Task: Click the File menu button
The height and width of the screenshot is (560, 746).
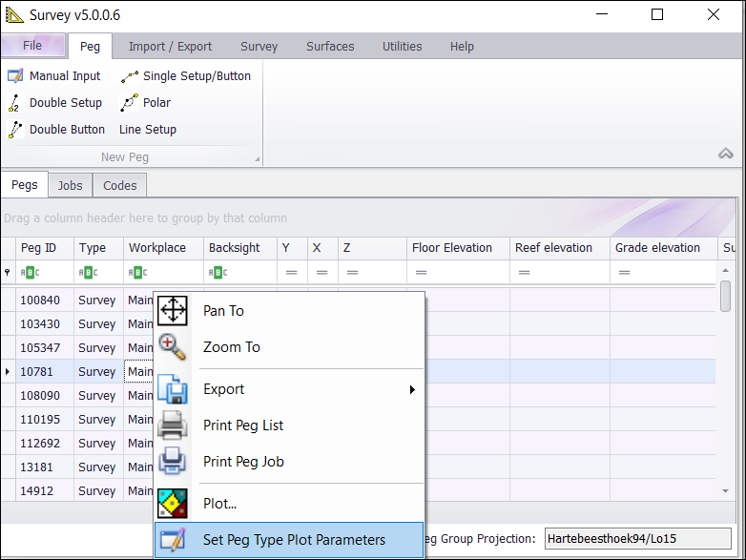Action: click(32, 46)
